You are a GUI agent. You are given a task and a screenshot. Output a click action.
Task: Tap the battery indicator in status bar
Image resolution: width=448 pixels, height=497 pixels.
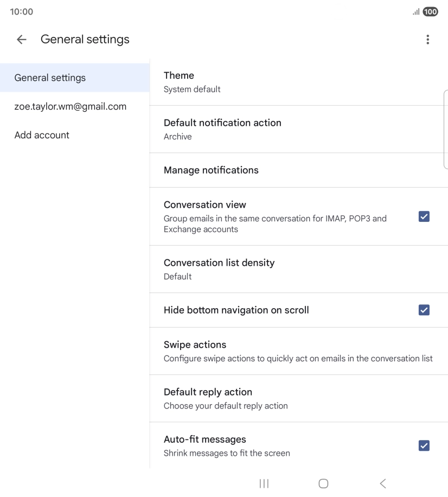coord(430,12)
